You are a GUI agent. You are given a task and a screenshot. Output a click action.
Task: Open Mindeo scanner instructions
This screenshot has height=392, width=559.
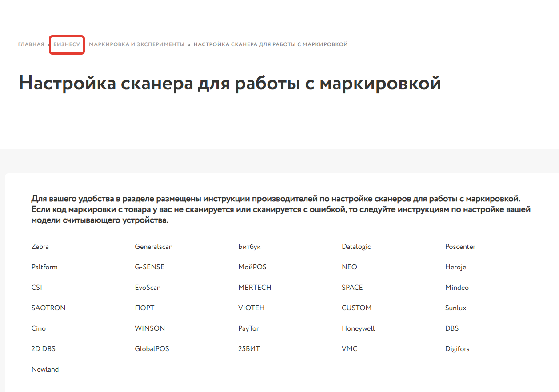(x=457, y=288)
